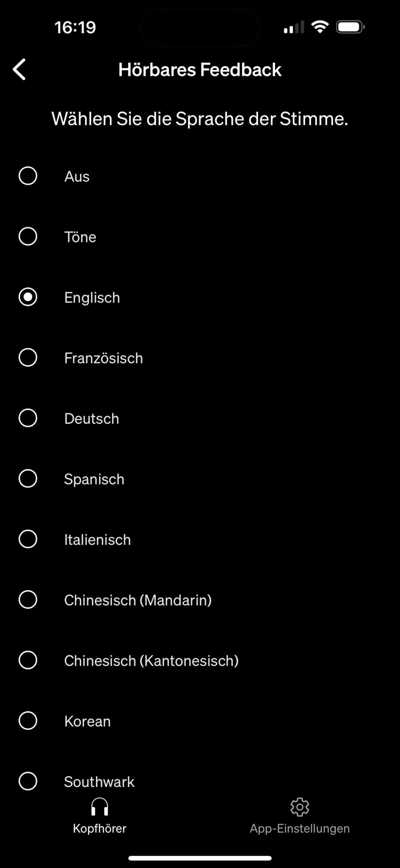Tap the home indicator bar
The height and width of the screenshot is (868, 400).
pos(200,858)
